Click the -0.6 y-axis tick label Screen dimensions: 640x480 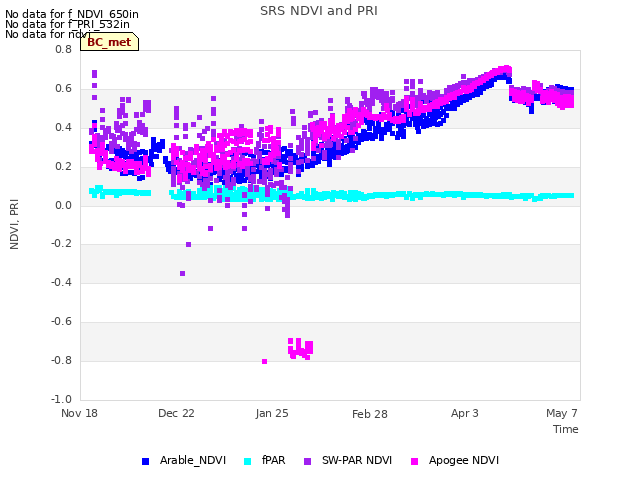(x=61, y=322)
